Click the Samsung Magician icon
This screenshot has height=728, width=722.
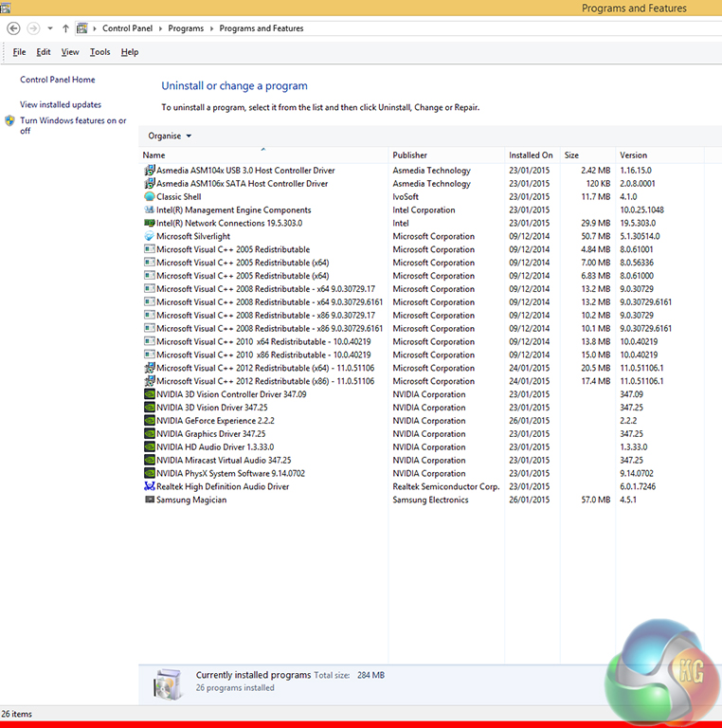click(150, 500)
